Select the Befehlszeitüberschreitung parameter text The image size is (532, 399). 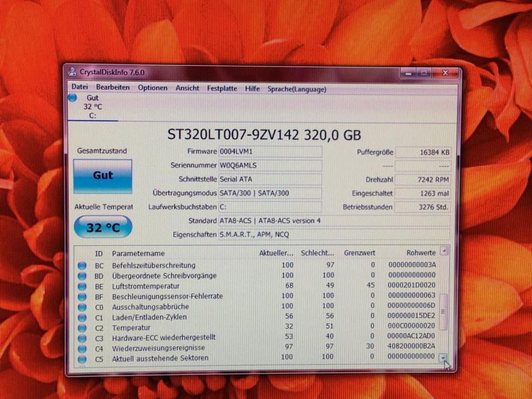154,265
